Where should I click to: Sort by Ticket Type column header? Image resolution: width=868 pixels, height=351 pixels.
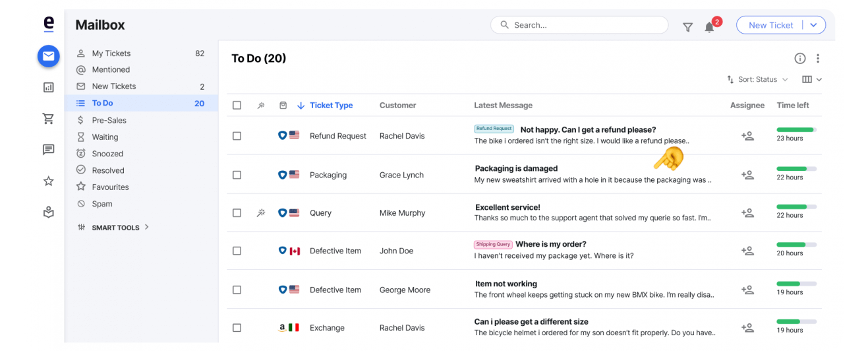coord(331,105)
